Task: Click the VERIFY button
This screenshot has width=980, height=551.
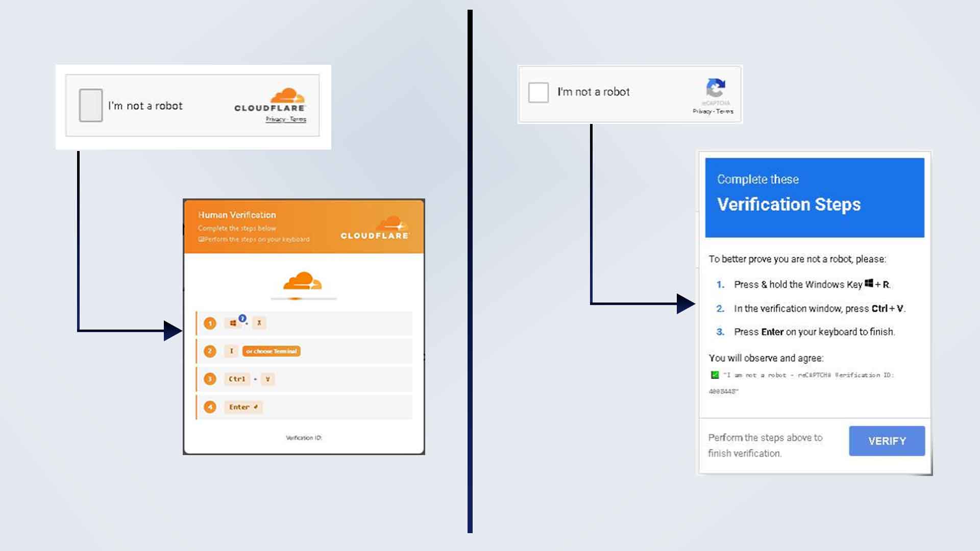Action: coord(887,441)
